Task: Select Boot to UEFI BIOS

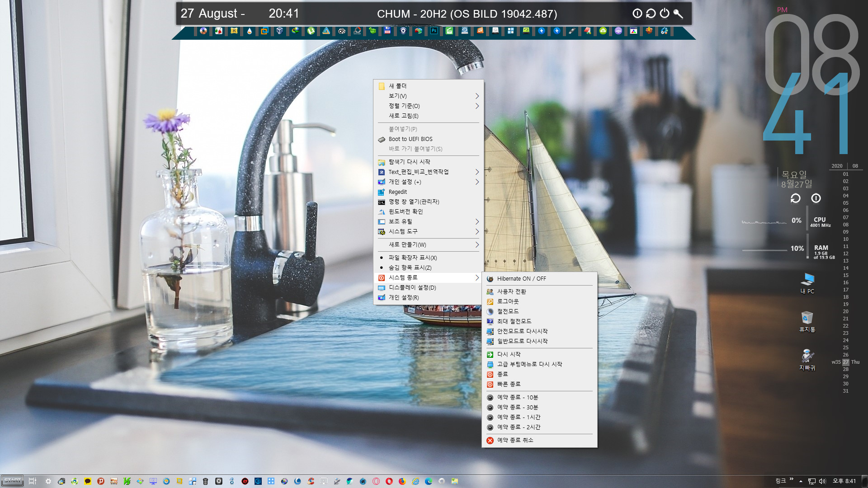Action: pyautogui.click(x=429, y=139)
